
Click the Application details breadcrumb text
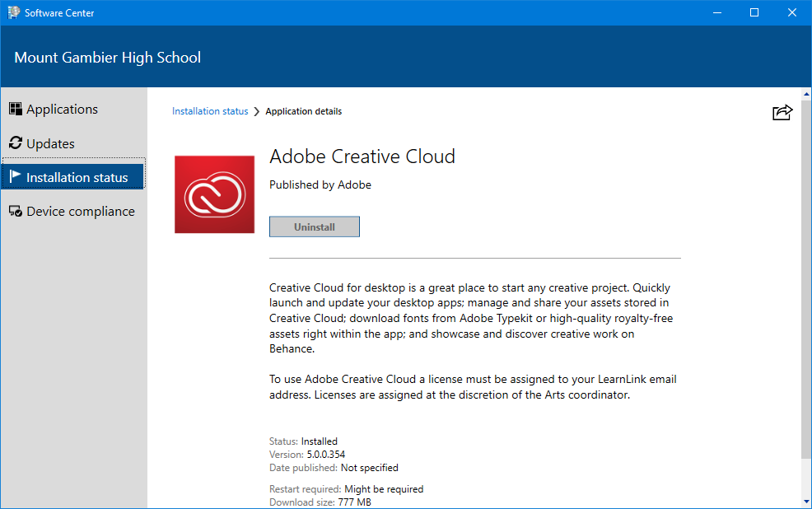(x=303, y=111)
